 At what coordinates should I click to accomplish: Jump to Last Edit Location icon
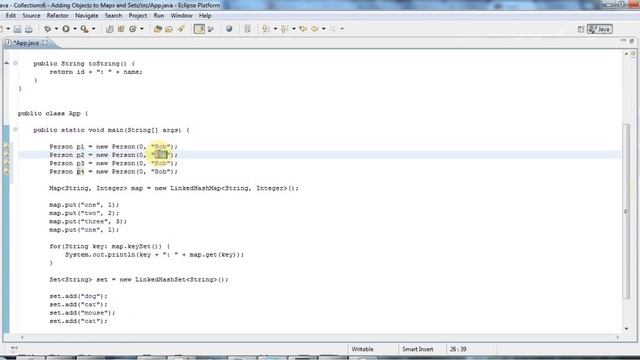point(303,29)
